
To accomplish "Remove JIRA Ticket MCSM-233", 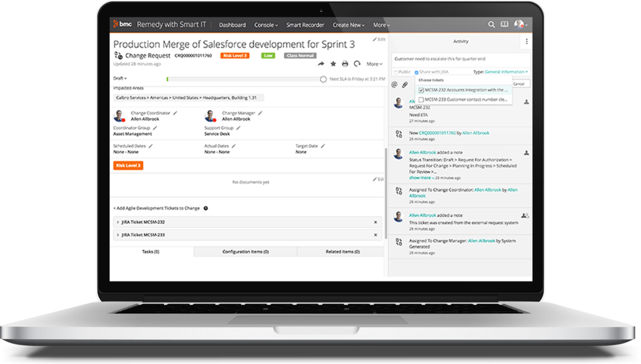I will [376, 235].
